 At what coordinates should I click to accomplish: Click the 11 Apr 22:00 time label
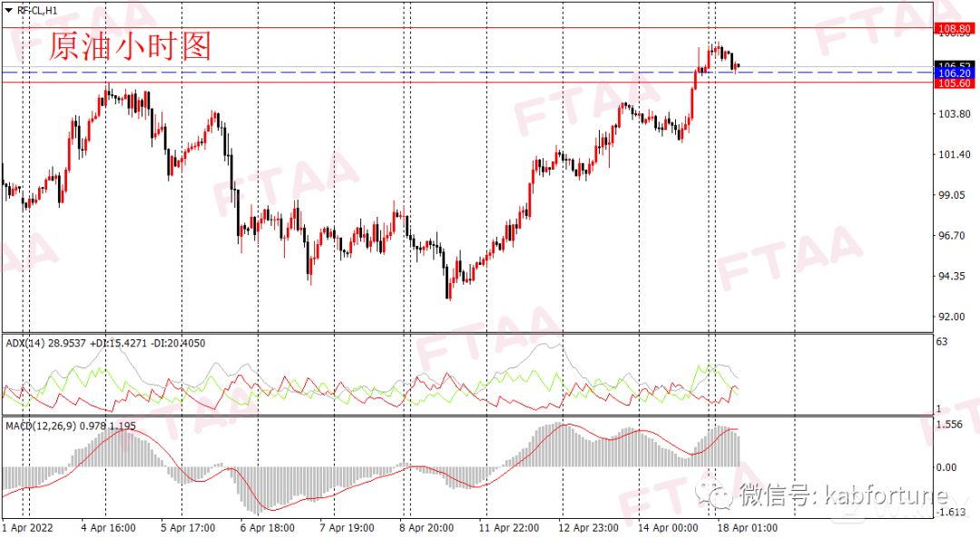[x=508, y=527]
